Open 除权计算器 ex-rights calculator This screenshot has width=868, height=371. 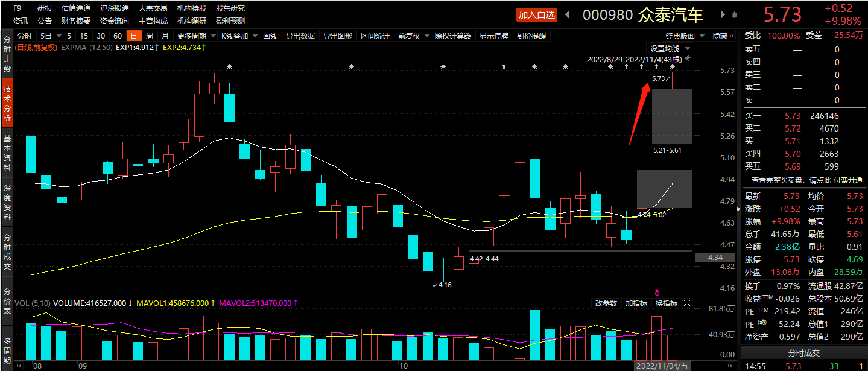coord(453,36)
